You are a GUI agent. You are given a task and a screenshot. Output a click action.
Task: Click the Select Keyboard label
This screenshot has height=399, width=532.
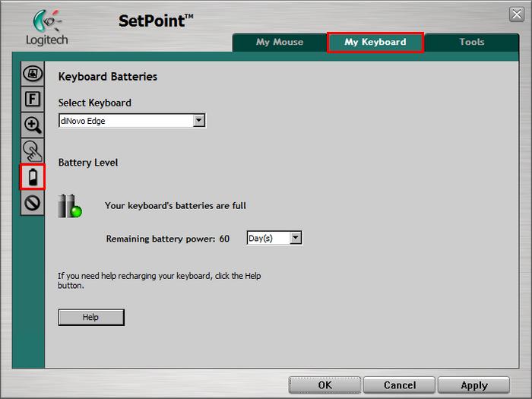coord(95,103)
